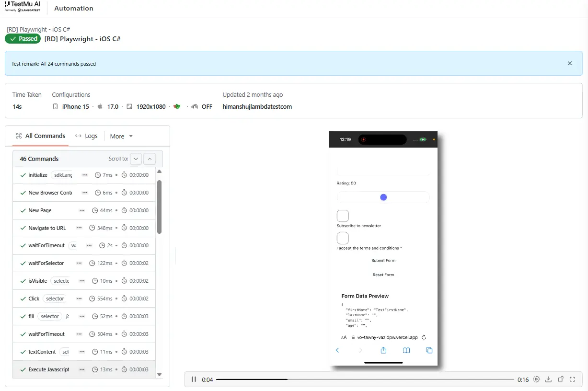Open more options for Navigate to URL
The width and height of the screenshot is (588, 391).
(x=79, y=228)
